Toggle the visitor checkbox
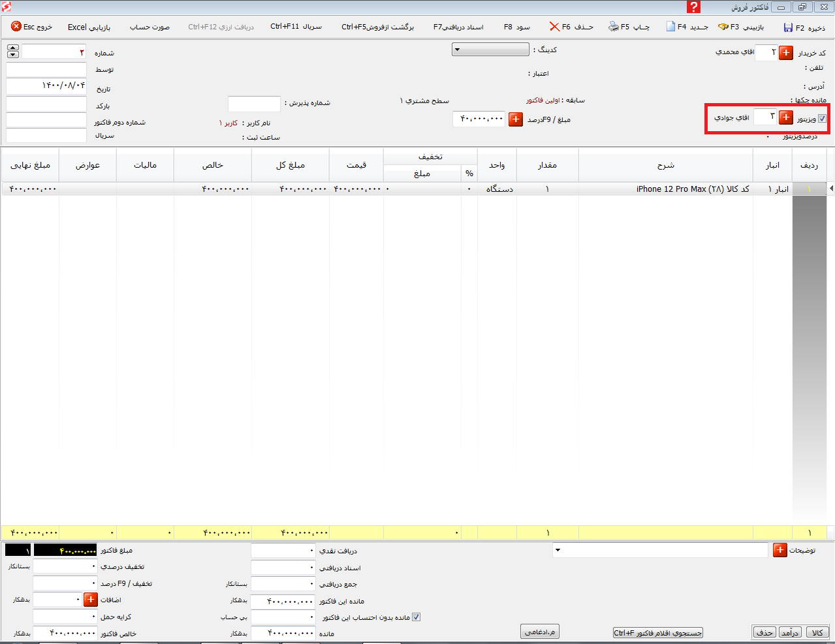This screenshot has height=644, width=835. click(x=822, y=119)
